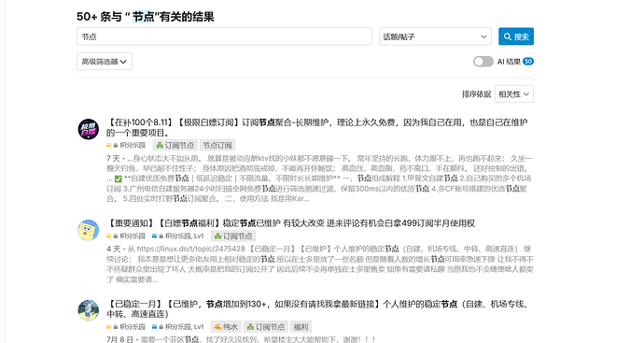Click the 积分乐园, Lv1 category on second result

[178, 236]
